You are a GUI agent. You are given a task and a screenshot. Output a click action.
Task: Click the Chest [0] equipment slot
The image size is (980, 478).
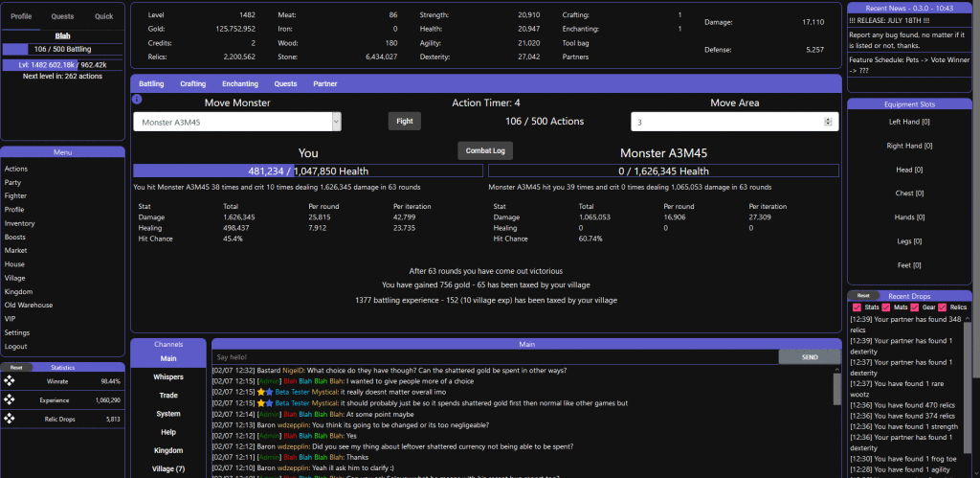[x=909, y=193]
